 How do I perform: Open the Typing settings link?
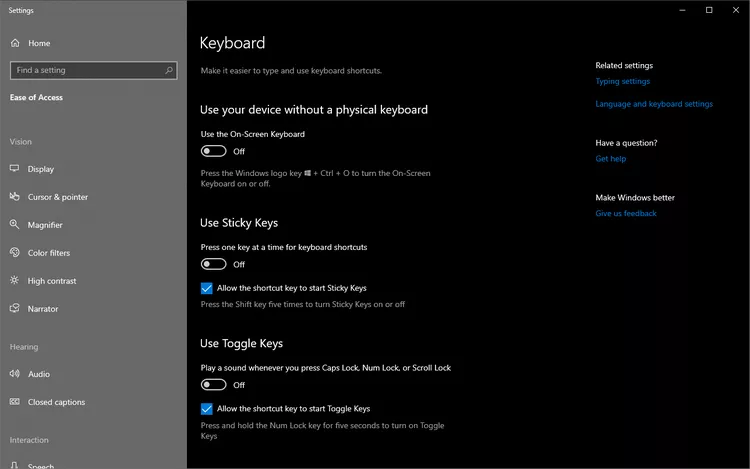(622, 81)
